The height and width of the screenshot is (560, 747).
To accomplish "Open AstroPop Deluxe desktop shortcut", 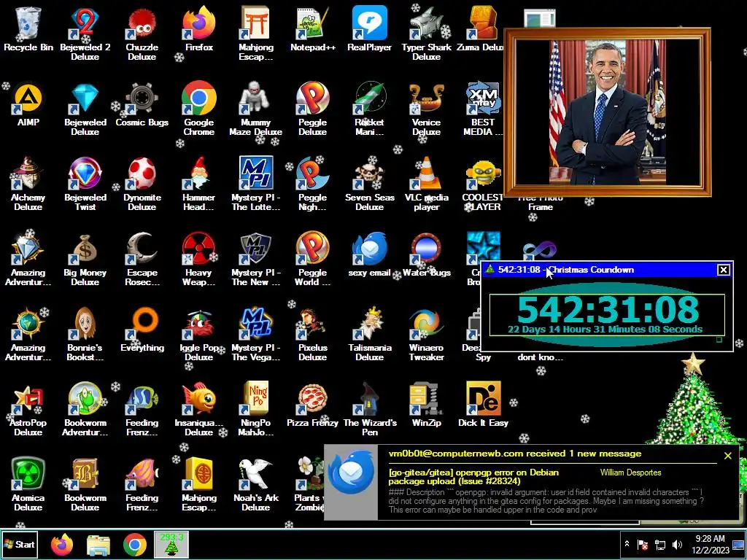I will click(x=28, y=410).
